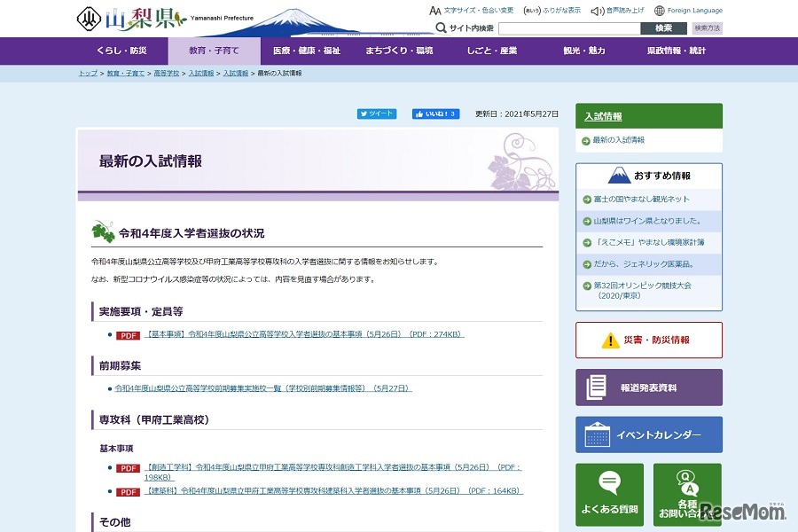The image size is (798, 532).
Task: Open the イベントカレンダー calendar icon
Action: 596,434
